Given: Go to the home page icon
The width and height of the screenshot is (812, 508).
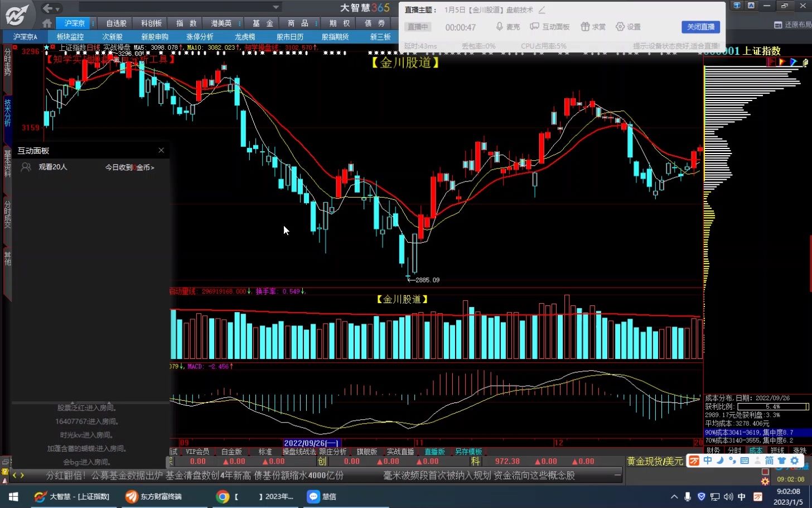Looking at the screenshot, I should (x=47, y=23).
